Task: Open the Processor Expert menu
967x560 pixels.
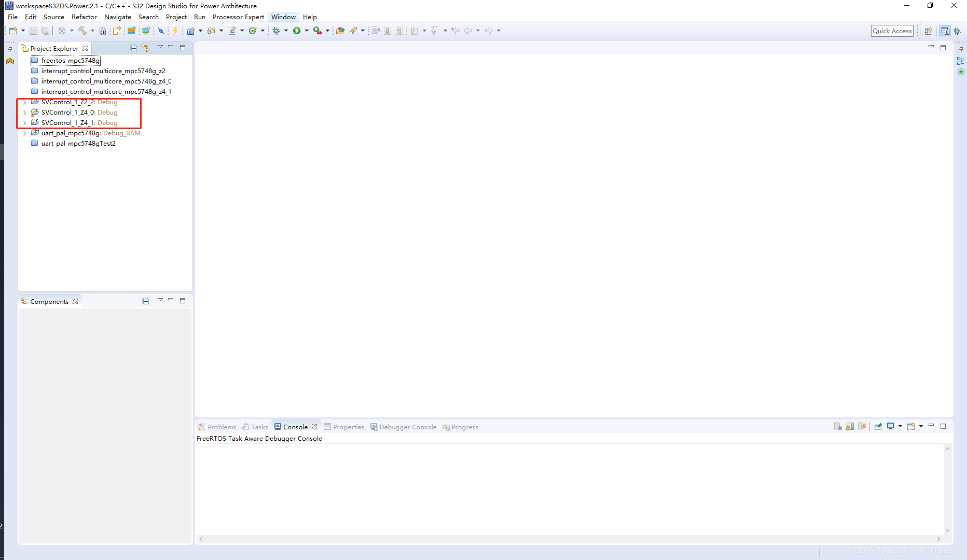Action: [x=238, y=17]
